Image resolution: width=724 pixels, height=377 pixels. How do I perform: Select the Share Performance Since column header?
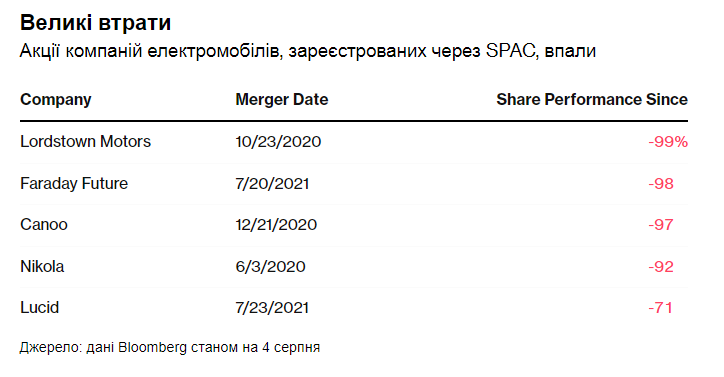592,99
